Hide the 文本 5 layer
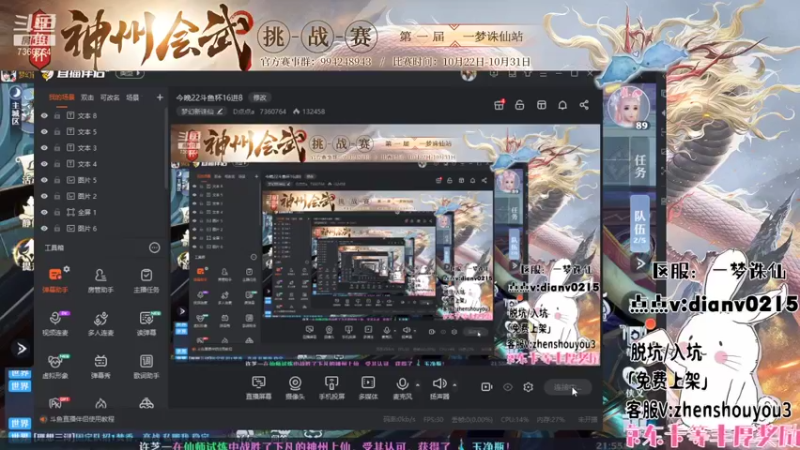This screenshot has width=800, height=450. (44, 132)
